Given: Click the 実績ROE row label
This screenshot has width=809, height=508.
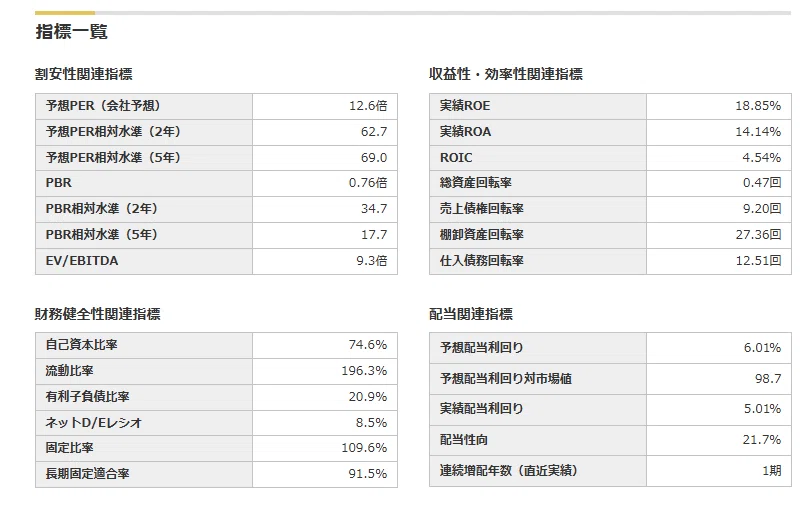Looking at the screenshot, I should click(x=465, y=106).
